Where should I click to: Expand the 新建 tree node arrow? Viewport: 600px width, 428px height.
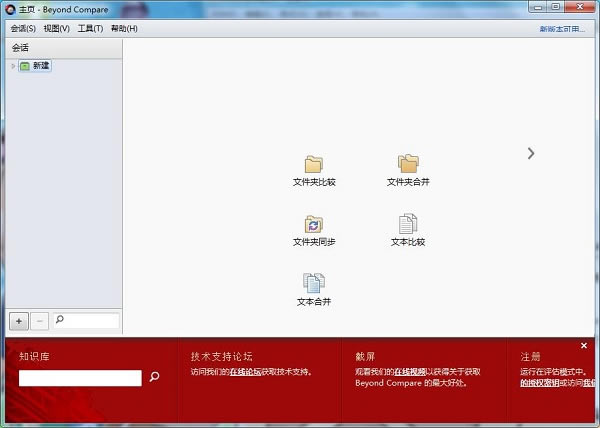(x=13, y=66)
